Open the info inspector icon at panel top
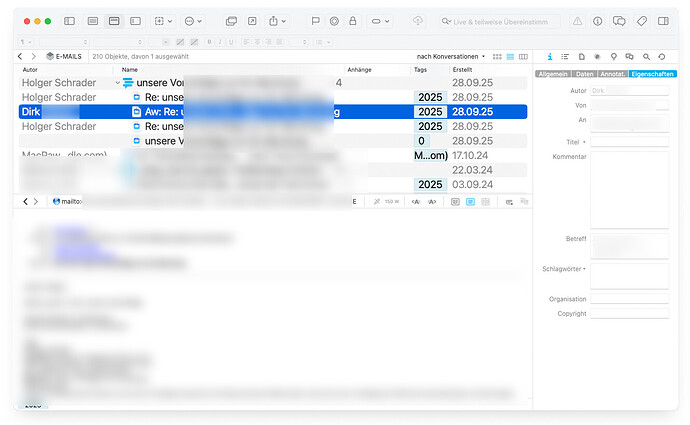This screenshot has height=425, width=690. click(549, 57)
